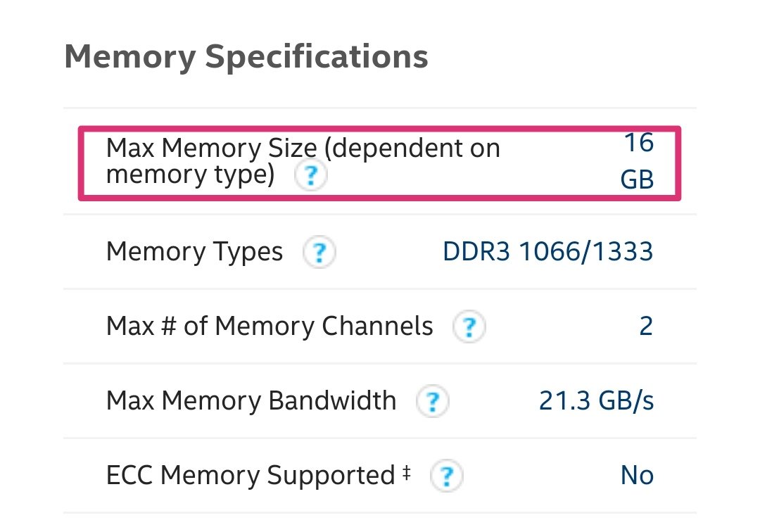Select the blue question mark beside memory type

[310, 175]
